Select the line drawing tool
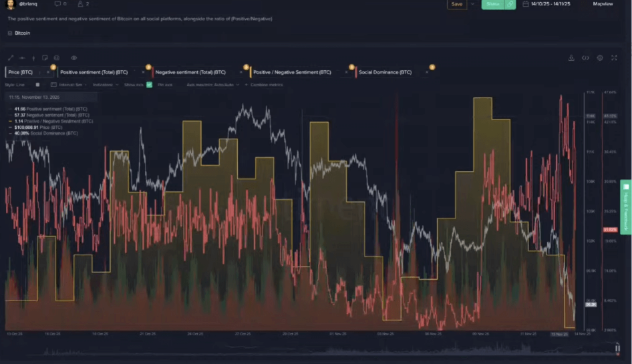Screen dimensions: 632x364 pos(11,58)
